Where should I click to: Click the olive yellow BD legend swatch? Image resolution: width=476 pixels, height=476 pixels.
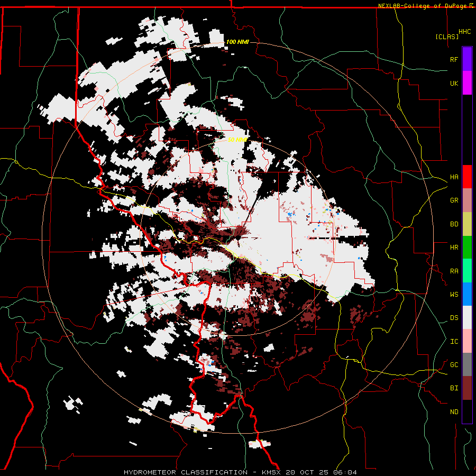pyautogui.click(x=467, y=224)
